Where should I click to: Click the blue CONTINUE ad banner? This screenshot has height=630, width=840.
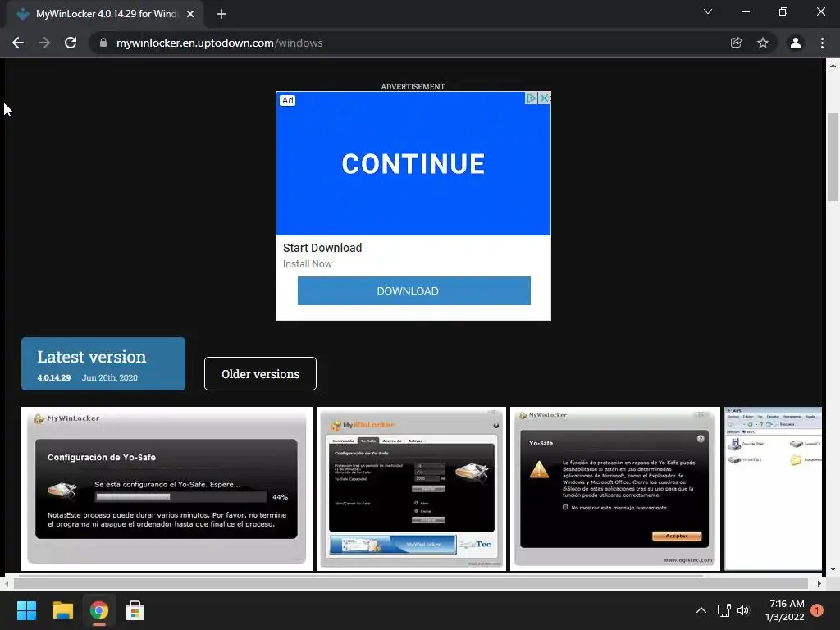click(x=413, y=163)
